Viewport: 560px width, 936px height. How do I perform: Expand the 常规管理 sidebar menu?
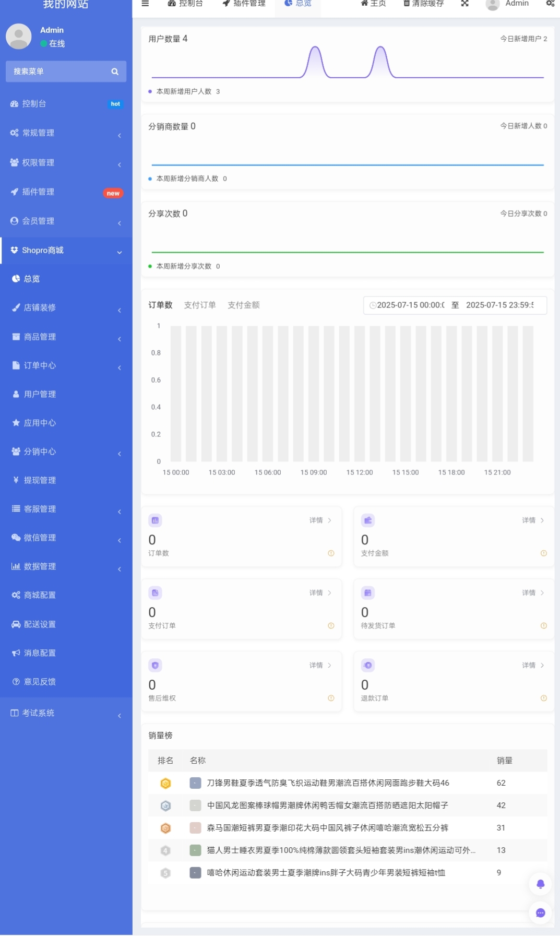[x=66, y=133]
